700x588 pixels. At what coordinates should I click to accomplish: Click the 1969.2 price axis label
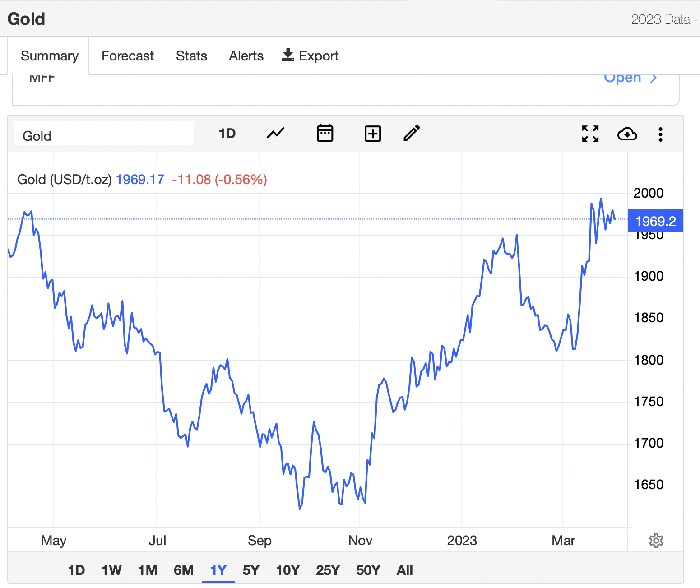655,221
